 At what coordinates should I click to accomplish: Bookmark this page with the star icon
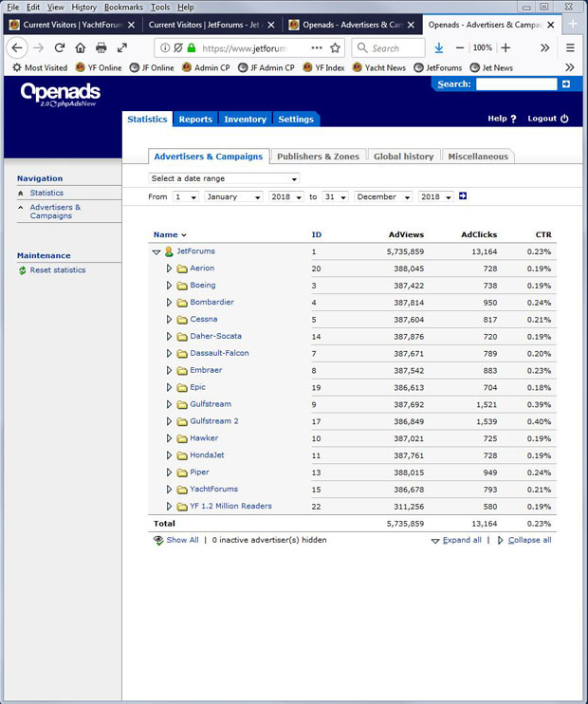click(x=335, y=48)
